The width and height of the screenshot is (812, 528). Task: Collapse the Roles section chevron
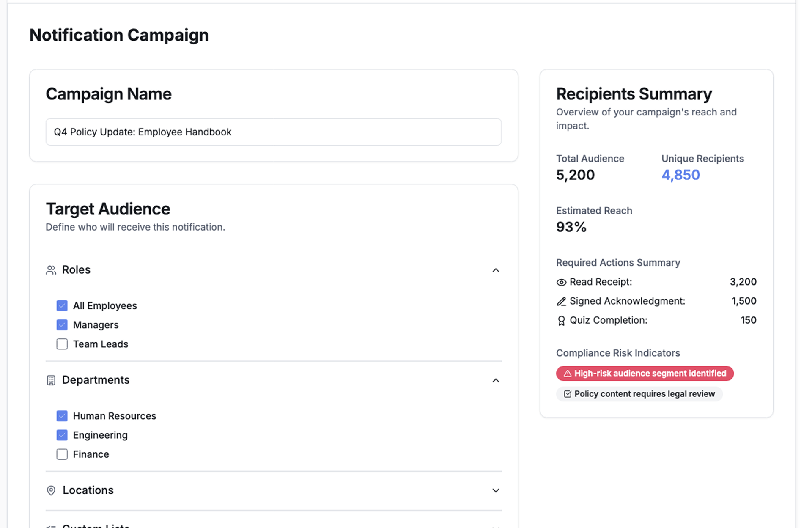pos(496,270)
